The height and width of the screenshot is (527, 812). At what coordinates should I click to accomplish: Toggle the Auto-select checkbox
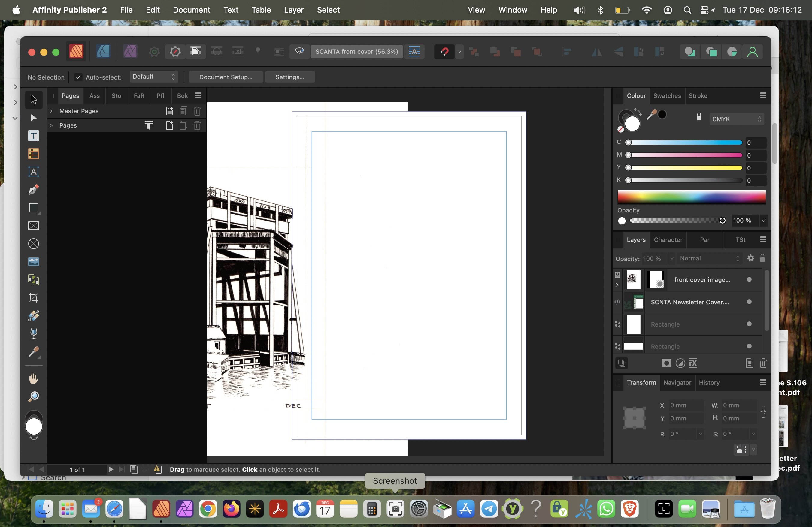[78, 77]
